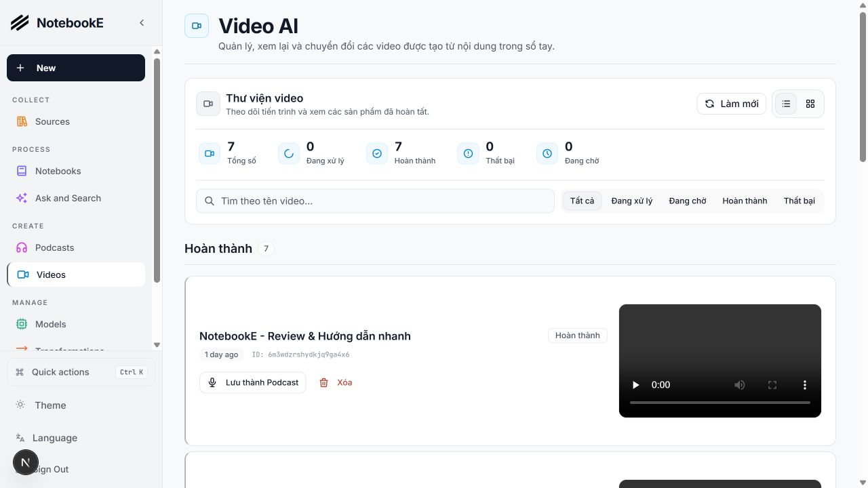Click the Thư viện video icon
The width and height of the screenshot is (868, 488).
pos(208,104)
